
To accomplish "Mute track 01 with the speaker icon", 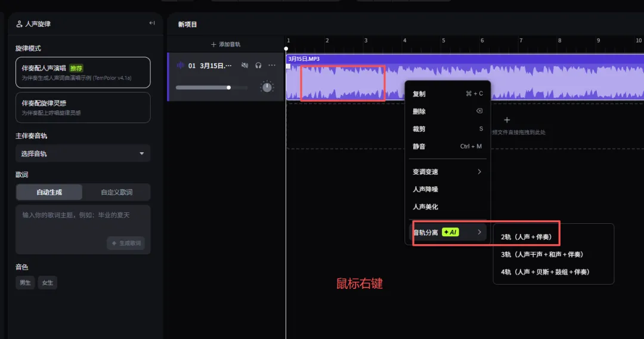I will (x=244, y=65).
